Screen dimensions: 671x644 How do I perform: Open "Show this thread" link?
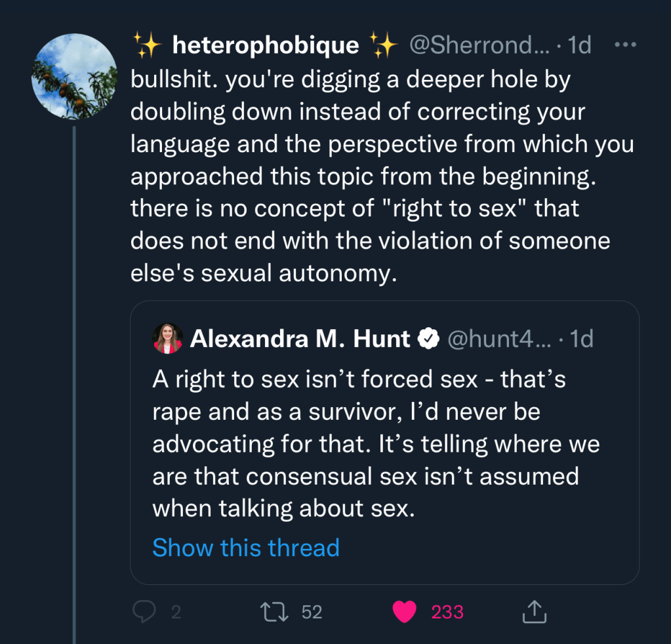click(246, 547)
